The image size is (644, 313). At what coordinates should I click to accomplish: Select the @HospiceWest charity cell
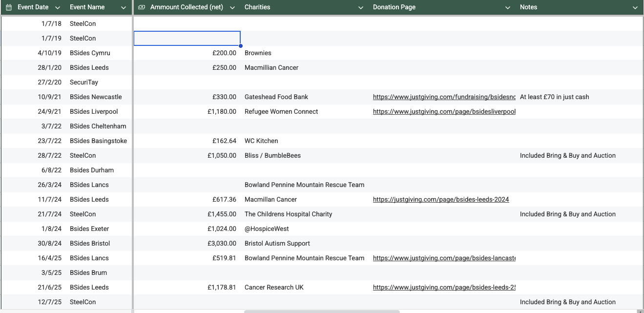tap(306, 229)
